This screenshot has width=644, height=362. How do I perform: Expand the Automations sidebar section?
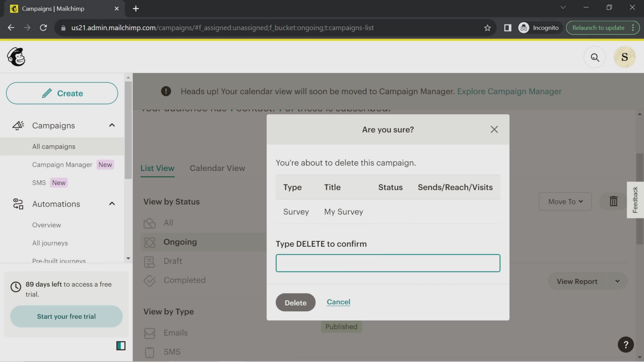(x=112, y=204)
